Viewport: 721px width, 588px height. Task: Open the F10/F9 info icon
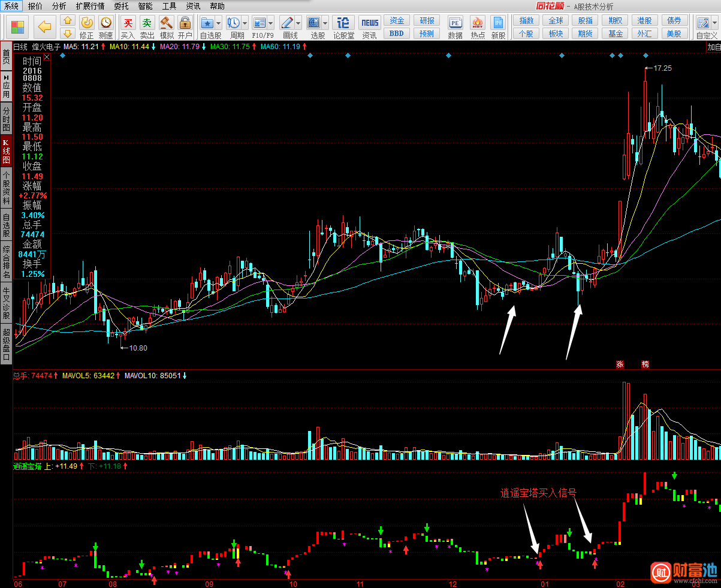pos(260,23)
